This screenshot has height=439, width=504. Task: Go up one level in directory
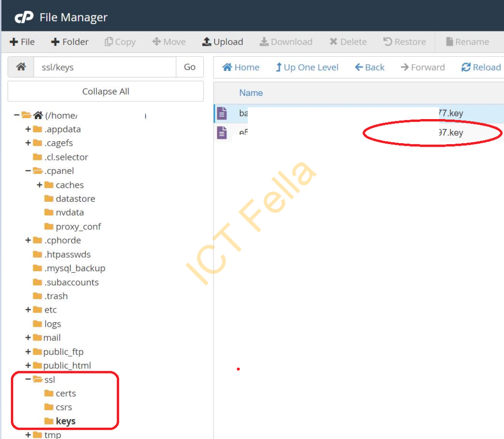(x=307, y=67)
